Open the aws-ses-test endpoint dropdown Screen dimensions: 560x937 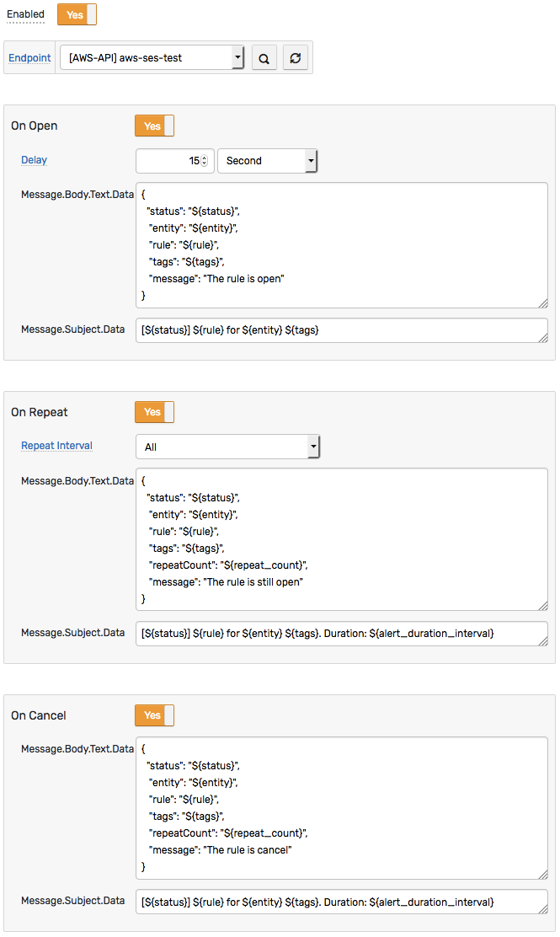pyautogui.click(x=152, y=58)
